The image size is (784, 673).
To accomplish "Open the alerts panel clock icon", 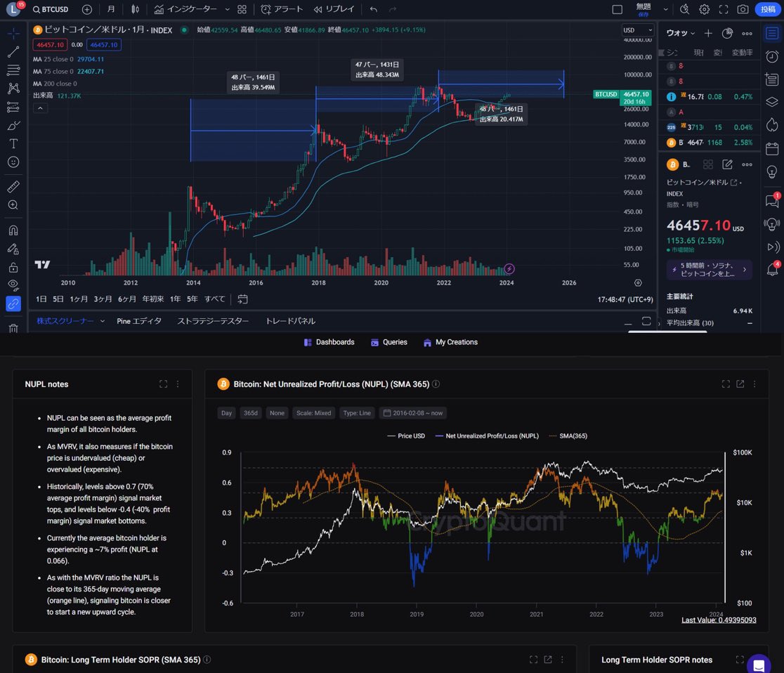I will click(x=772, y=56).
